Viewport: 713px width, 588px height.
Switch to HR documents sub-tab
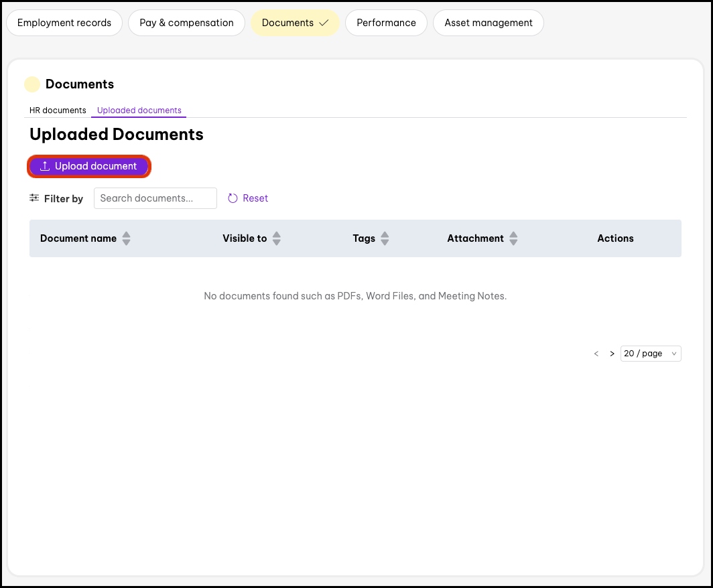click(58, 111)
